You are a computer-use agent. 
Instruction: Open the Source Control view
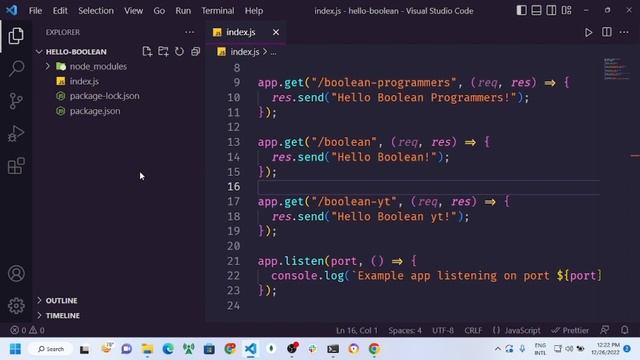pyautogui.click(x=16, y=101)
